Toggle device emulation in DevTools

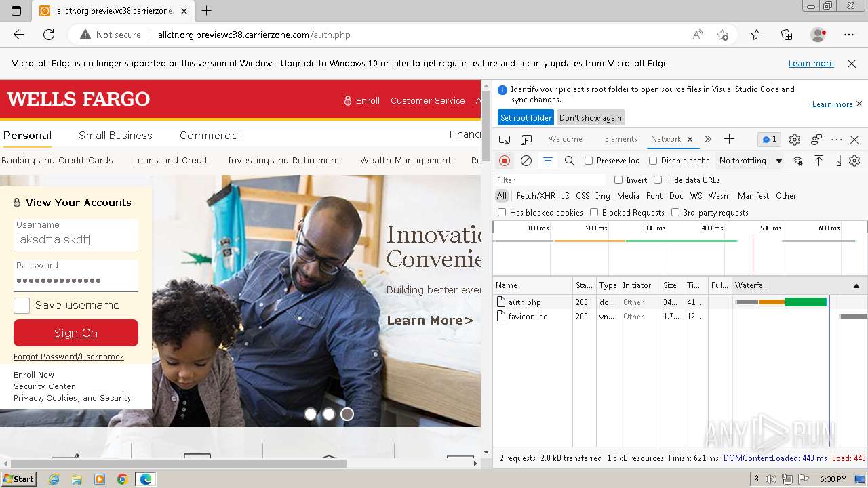526,139
